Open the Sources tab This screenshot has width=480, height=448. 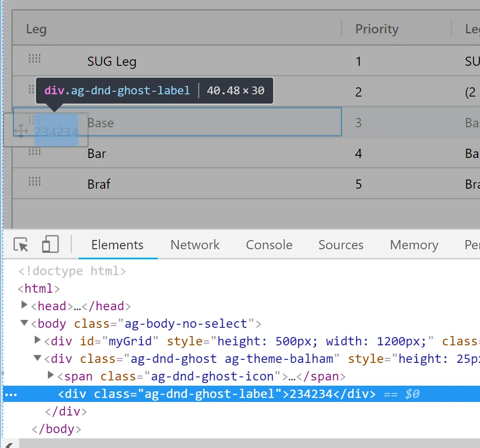341,245
